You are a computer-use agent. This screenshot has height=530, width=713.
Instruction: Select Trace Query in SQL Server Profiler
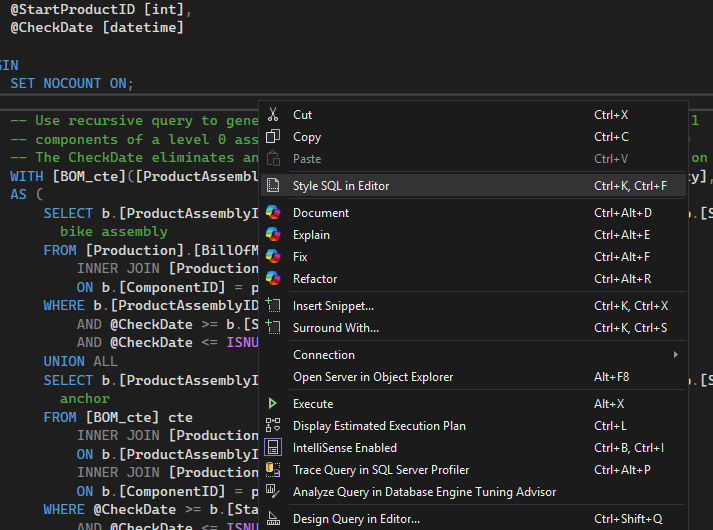click(x=380, y=470)
